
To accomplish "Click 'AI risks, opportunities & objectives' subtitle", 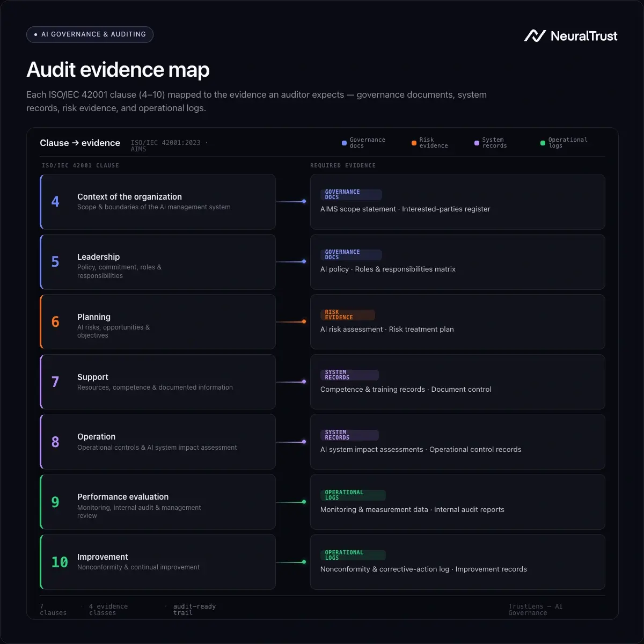I will [x=113, y=331].
